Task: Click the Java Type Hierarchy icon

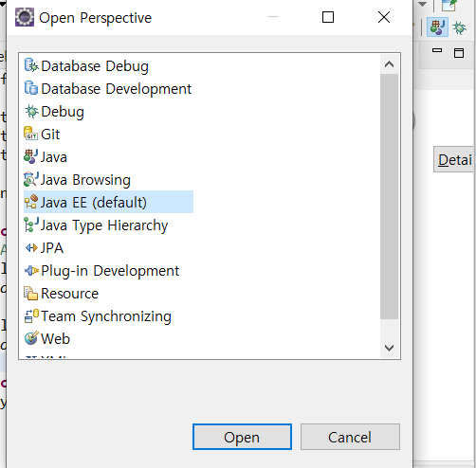Action: click(x=31, y=225)
